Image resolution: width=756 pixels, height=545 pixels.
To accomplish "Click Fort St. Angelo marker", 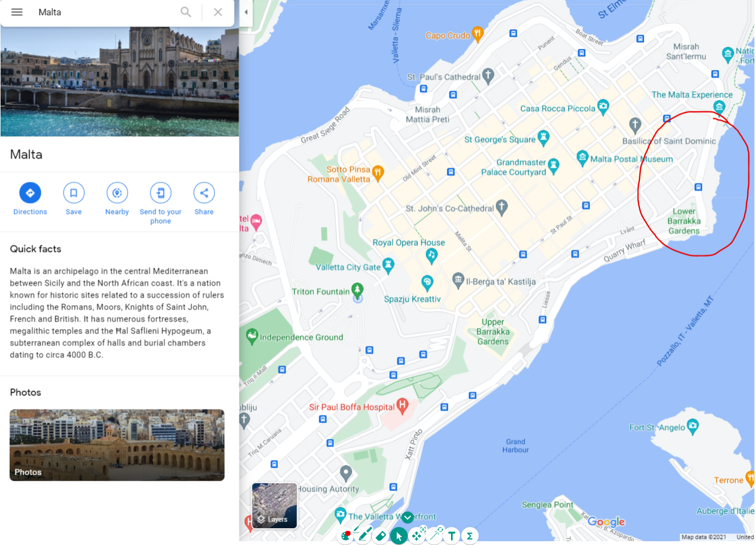I will [x=693, y=427].
